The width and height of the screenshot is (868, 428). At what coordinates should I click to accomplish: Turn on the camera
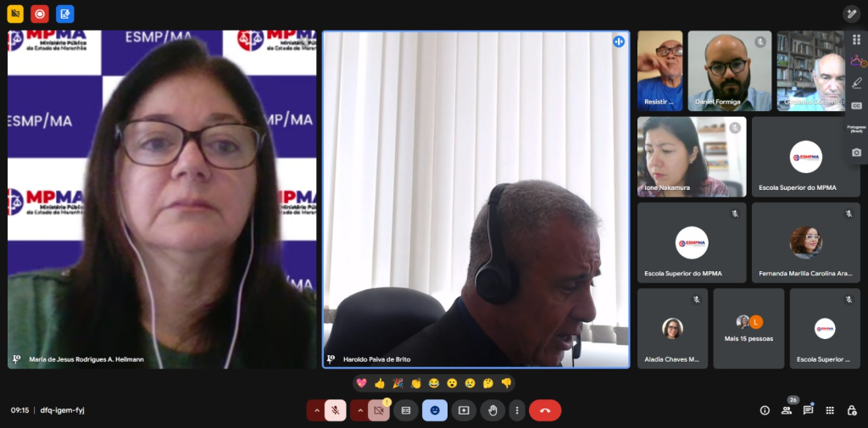[x=379, y=410]
